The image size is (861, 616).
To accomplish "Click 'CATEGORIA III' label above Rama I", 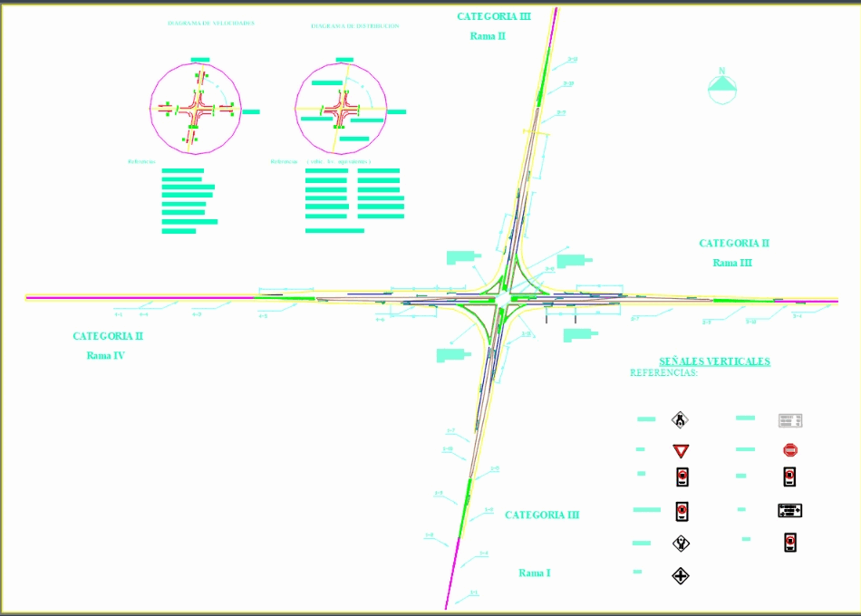I will point(542,515).
